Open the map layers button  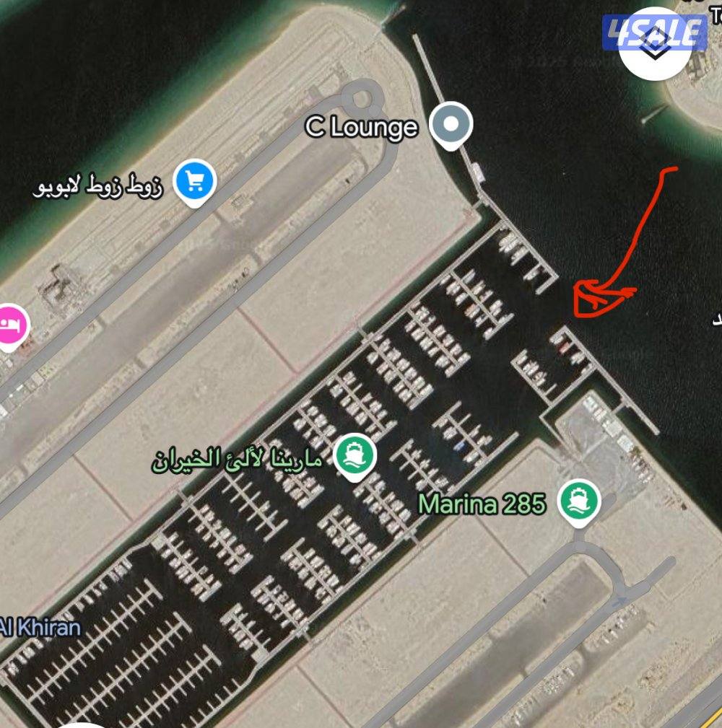[655, 44]
